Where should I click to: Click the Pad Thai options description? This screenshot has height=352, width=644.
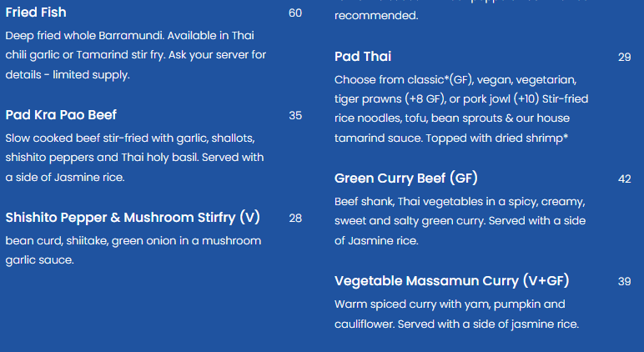[461, 108]
